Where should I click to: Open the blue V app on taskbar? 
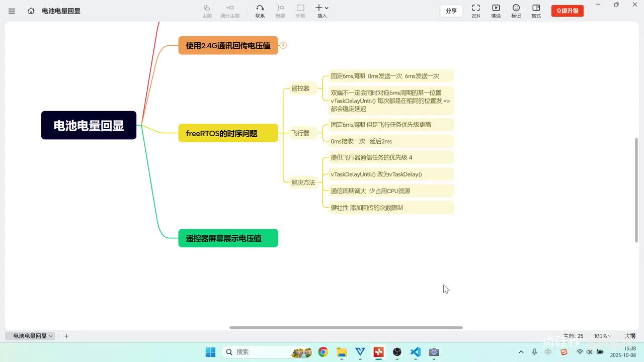(x=360, y=352)
